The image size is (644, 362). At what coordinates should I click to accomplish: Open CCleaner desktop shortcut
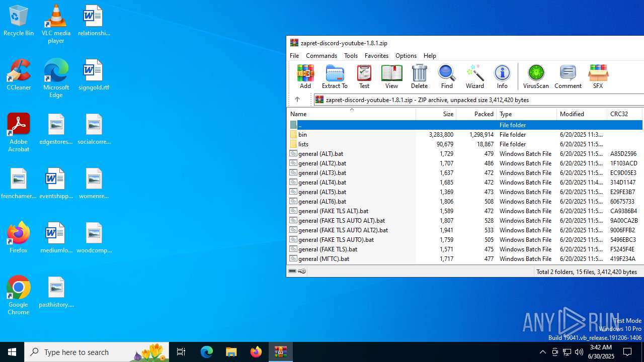tap(19, 75)
